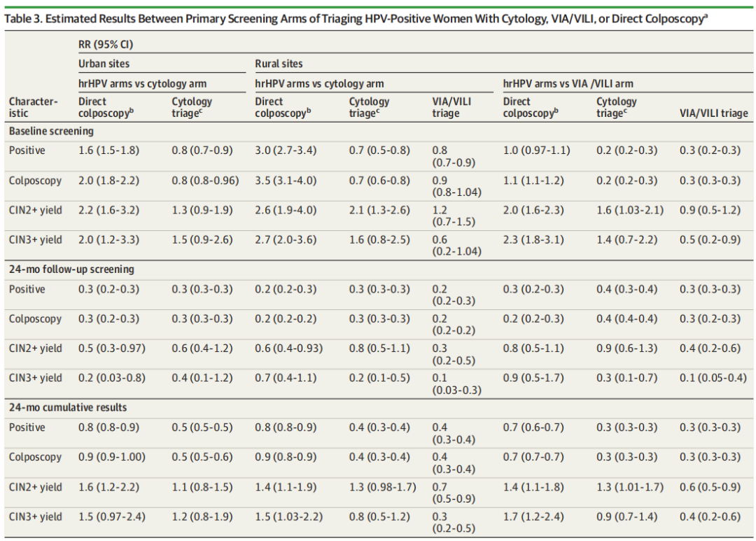Click the value 2.3 (1.8-3.1)
The height and width of the screenshot is (541, 756).
[x=533, y=240]
